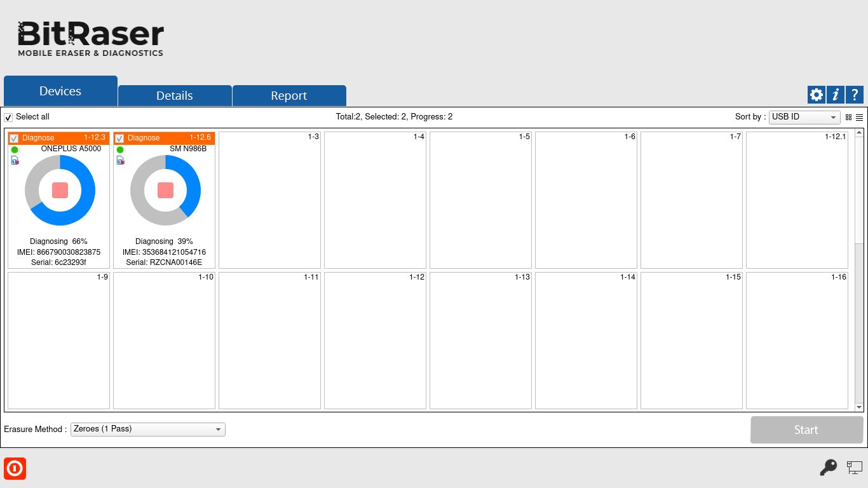Open the license key icon

[x=829, y=468]
